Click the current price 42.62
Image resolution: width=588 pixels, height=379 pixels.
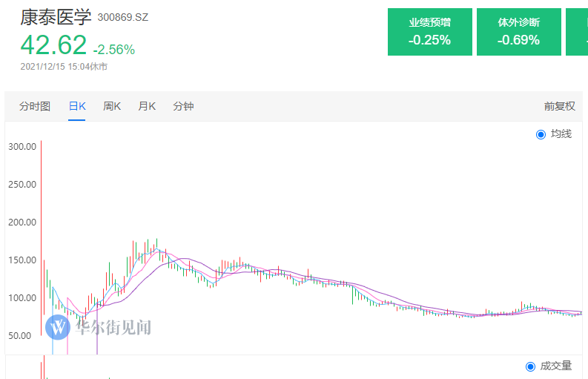53,45
